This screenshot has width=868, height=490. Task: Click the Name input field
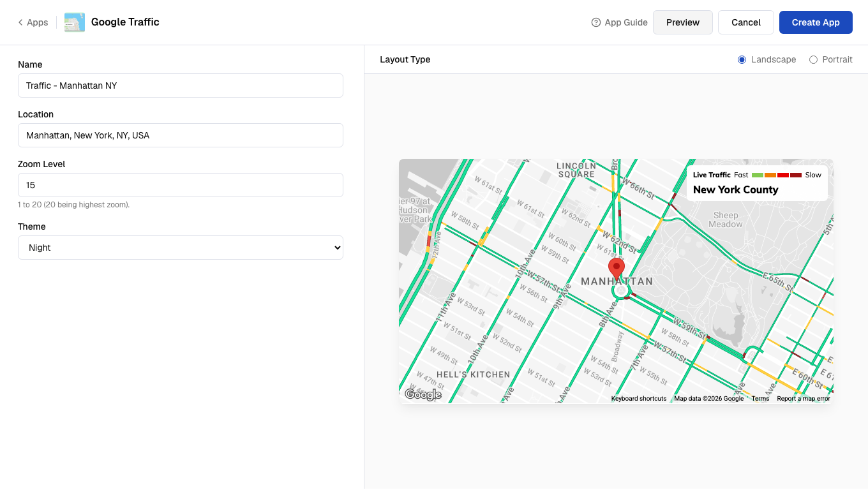coord(181,85)
